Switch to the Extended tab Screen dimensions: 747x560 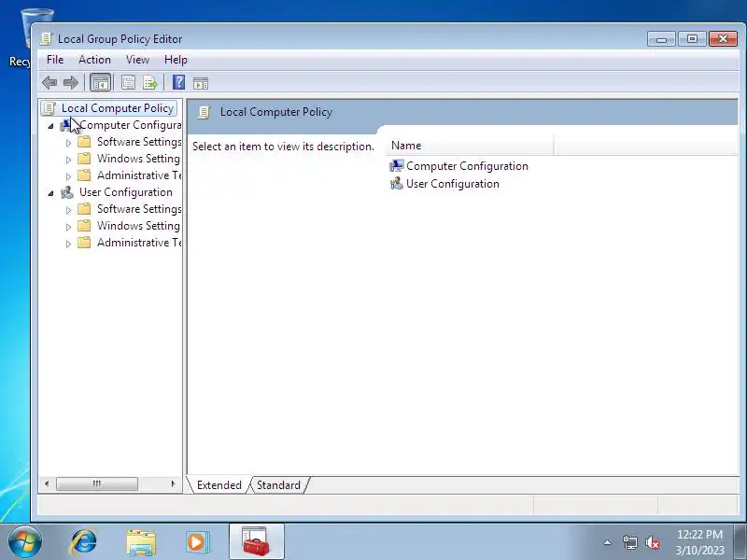[219, 484]
